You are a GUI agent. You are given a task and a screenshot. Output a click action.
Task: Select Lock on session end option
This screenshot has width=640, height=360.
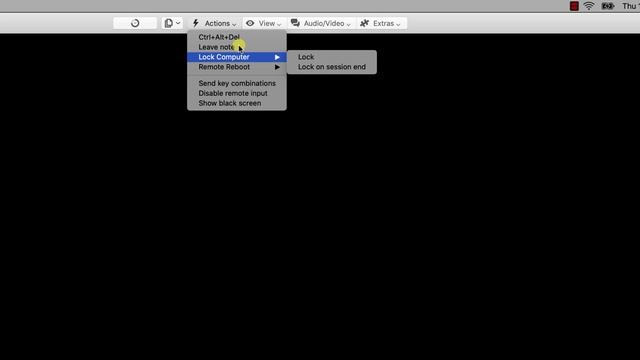click(x=331, y=67)
